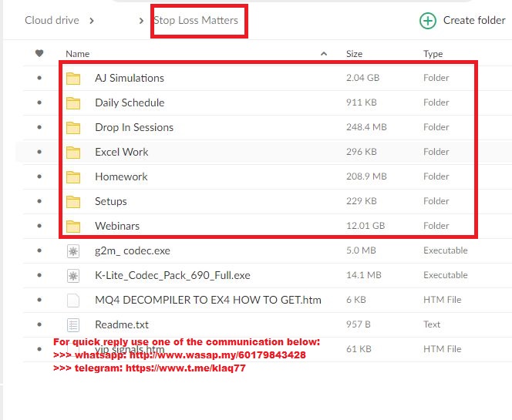Click the Readme.txt text file icon

[73, 325]
